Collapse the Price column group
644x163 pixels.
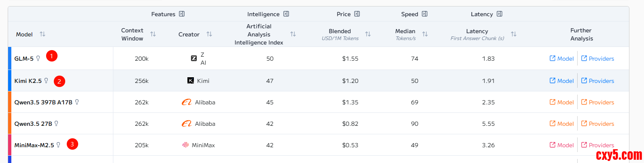point(357,14)
